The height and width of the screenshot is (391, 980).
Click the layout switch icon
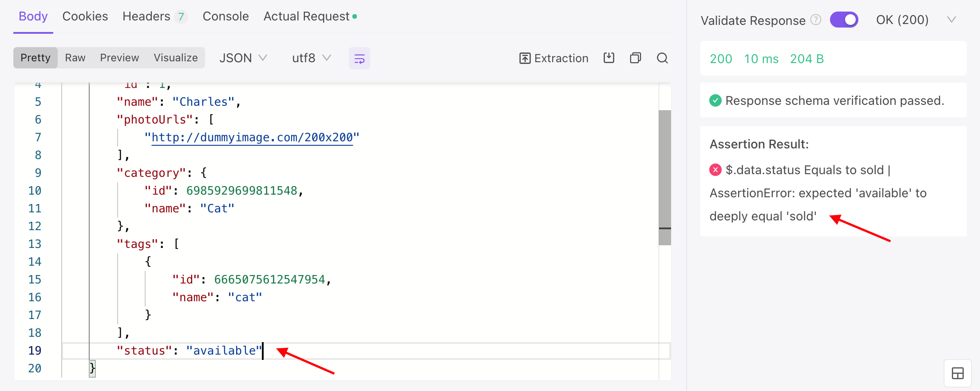(x=957, y=373)
